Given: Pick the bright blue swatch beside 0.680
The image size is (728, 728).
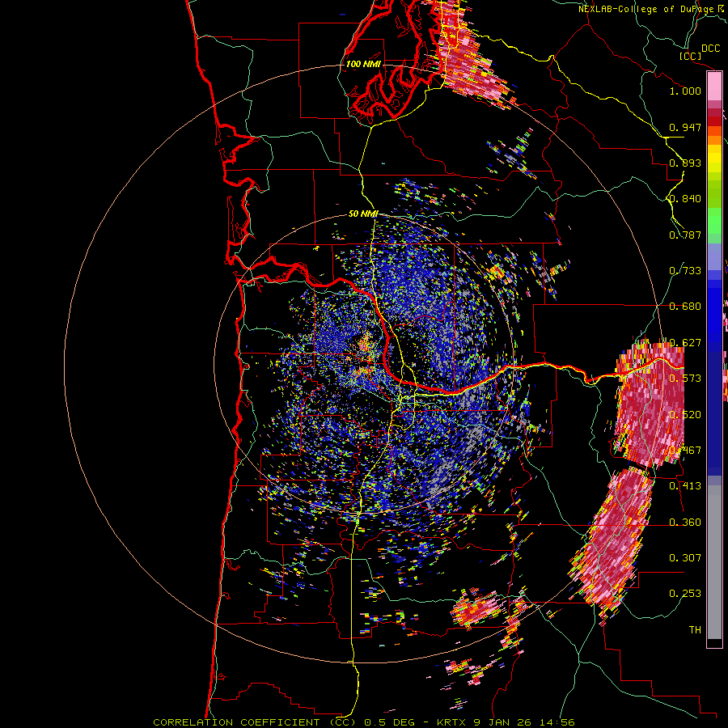Looking at the screenshot, I should 714,311.
